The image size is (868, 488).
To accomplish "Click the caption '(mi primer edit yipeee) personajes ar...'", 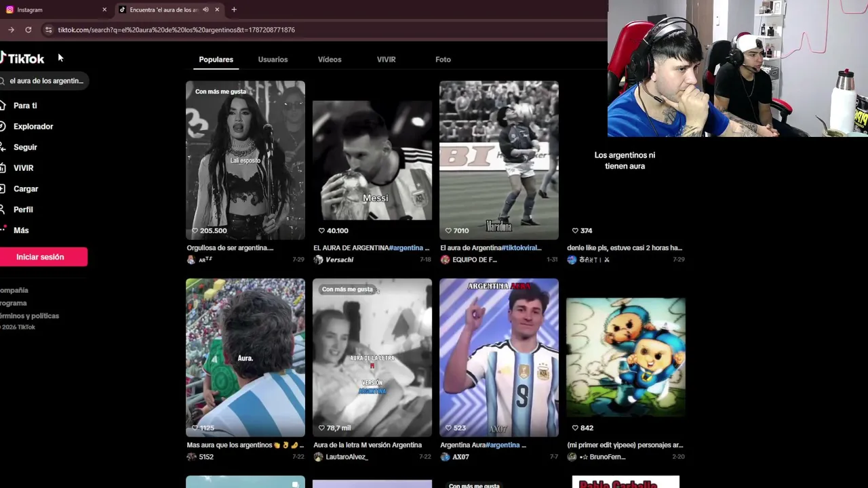I will click(625, 445).
